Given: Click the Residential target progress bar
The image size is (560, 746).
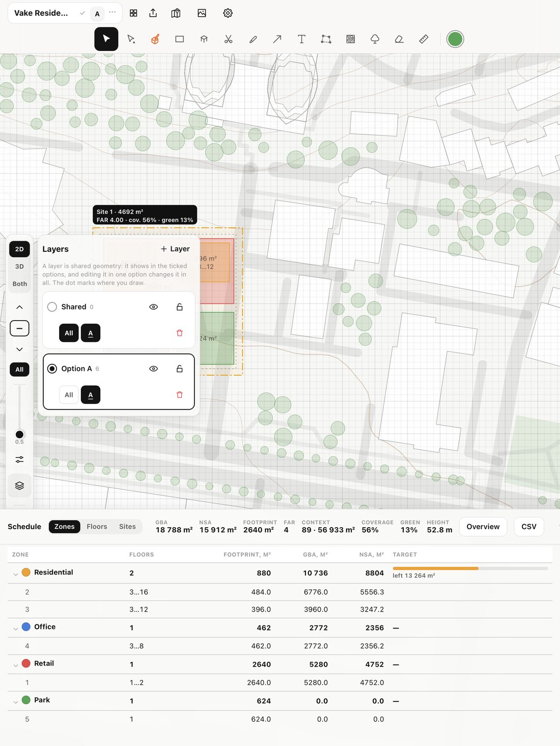Looking at the screenshot, I should pos(470,568).
